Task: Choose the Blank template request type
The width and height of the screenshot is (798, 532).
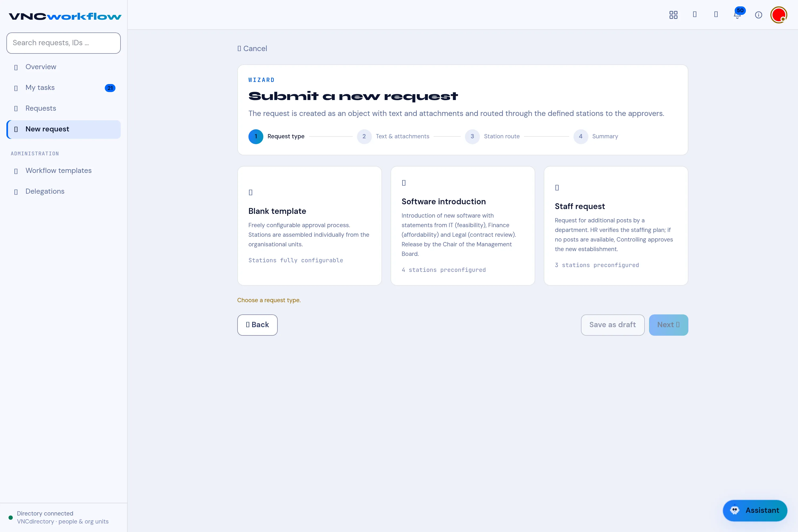Action: tap(309, 226)
